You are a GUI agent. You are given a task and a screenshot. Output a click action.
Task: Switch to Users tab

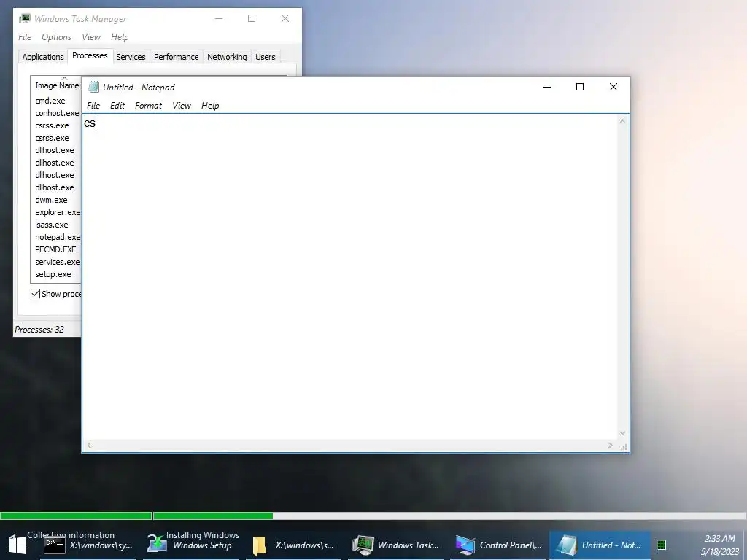point(266,57)
